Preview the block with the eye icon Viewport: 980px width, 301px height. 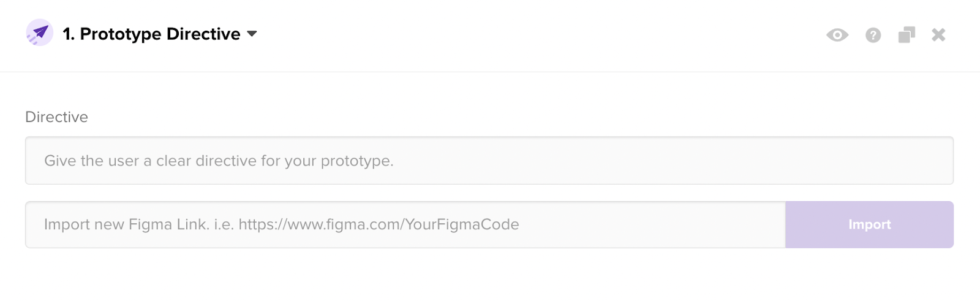[837, 35]
